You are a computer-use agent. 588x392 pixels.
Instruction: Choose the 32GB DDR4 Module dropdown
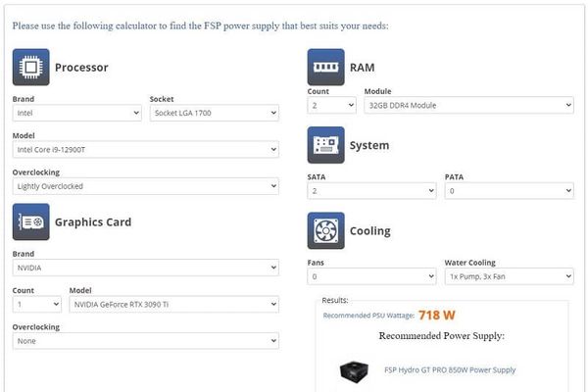coord(467,105)
